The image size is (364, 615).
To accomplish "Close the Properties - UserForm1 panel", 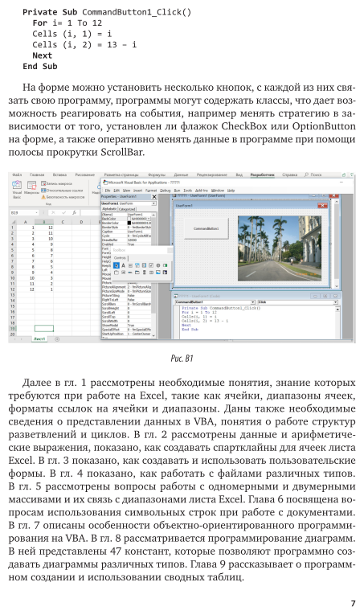I will pyautogui.click(x=154, y=196).
